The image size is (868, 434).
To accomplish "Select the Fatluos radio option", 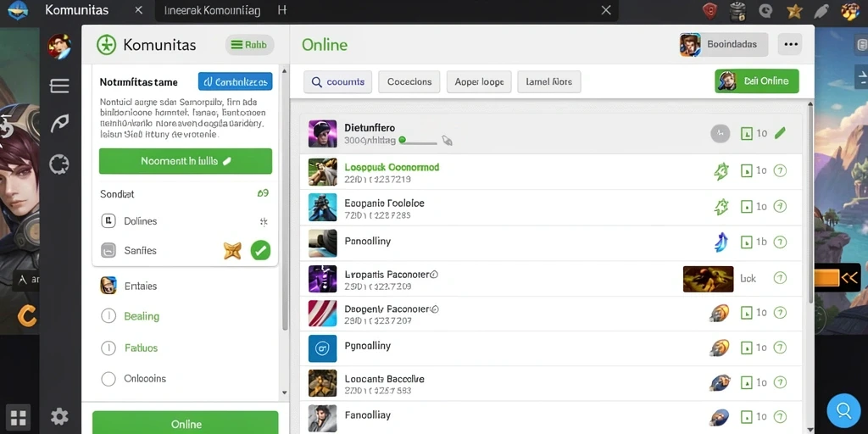I will [108, 348].
